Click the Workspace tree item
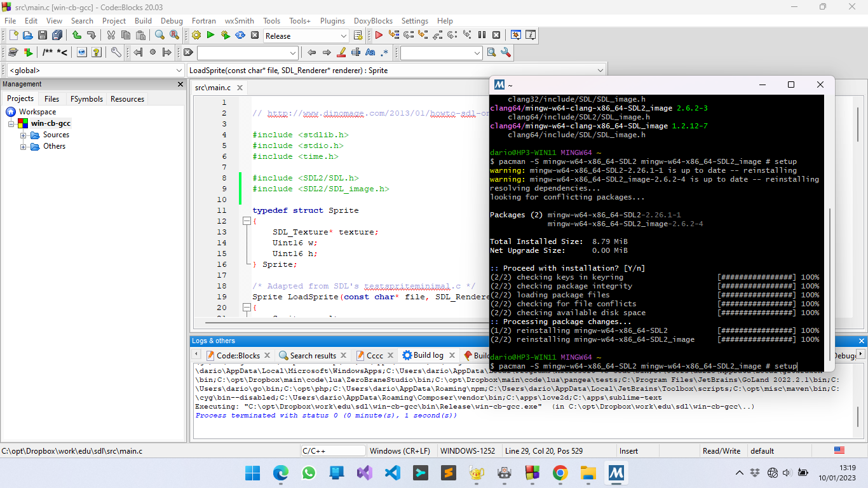Viewport: 868px width, 488px height. point(37,112)
